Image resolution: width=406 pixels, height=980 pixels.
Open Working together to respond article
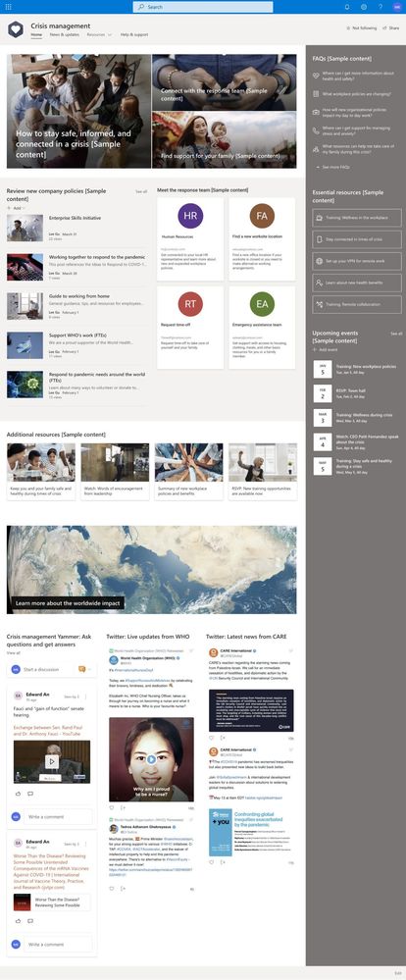[x=97, y=257]
